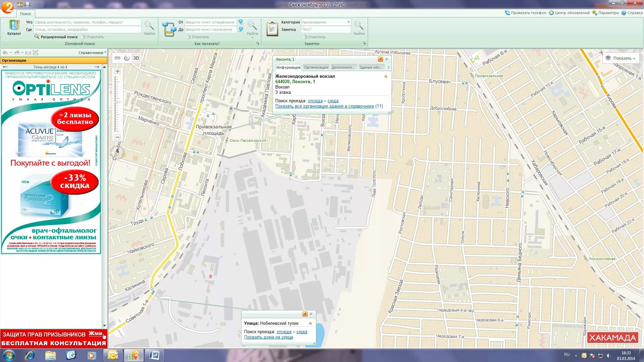This screenshot has height=362, width=644.
Task: Click Очистить in Основной поиск group
Action: click(93, 37)
